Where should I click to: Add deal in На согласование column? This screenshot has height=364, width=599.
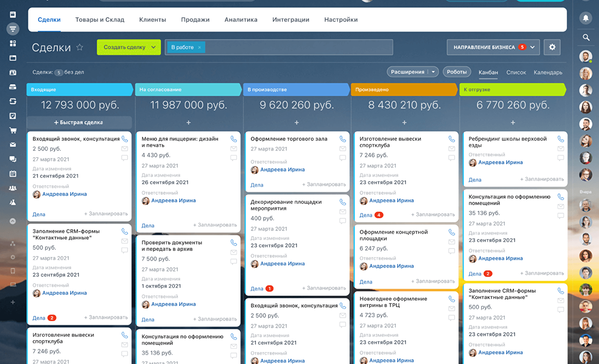[x=188, y=123]
